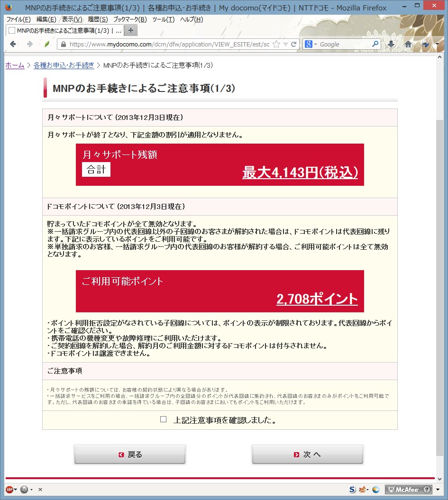Open the 履歴(S) menu
The height and width of the screenshot is (500, 448).
[98, 19]
